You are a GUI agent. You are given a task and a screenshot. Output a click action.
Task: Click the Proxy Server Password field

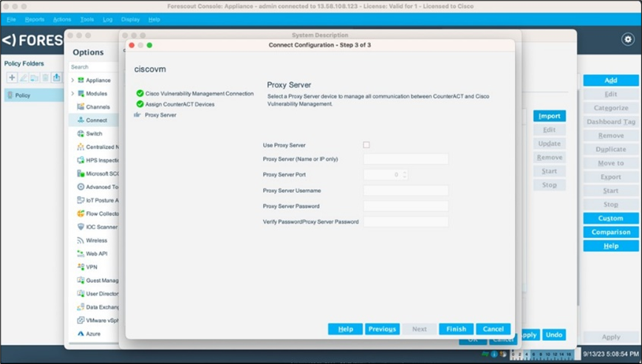click(x=406, y=206)
